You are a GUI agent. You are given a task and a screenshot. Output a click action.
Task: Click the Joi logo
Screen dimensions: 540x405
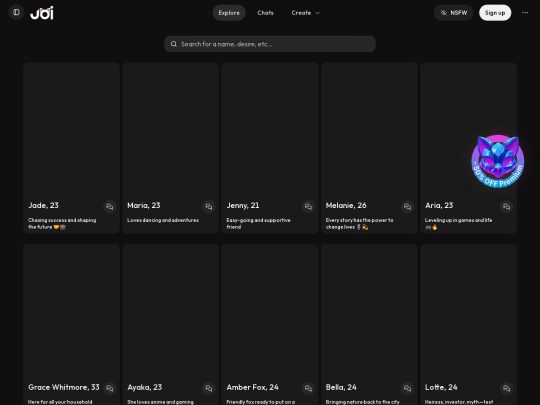[42, 13]
